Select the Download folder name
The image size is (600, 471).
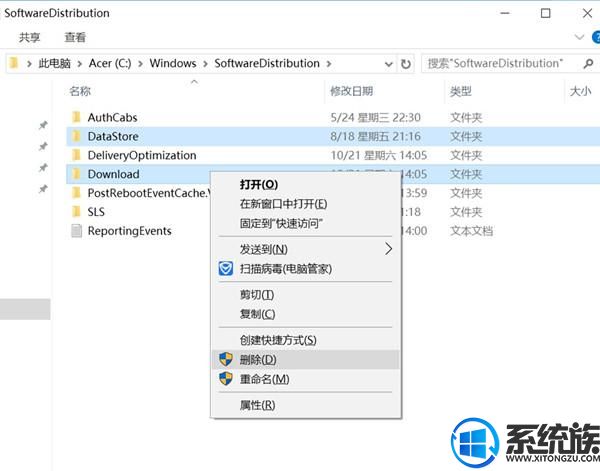(113, 174)
